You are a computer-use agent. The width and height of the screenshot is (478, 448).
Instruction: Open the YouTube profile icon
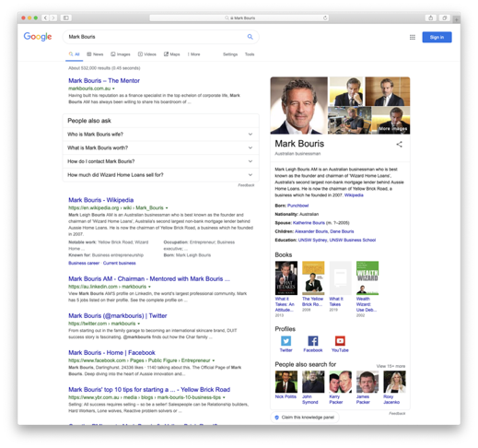pos(340,341)
